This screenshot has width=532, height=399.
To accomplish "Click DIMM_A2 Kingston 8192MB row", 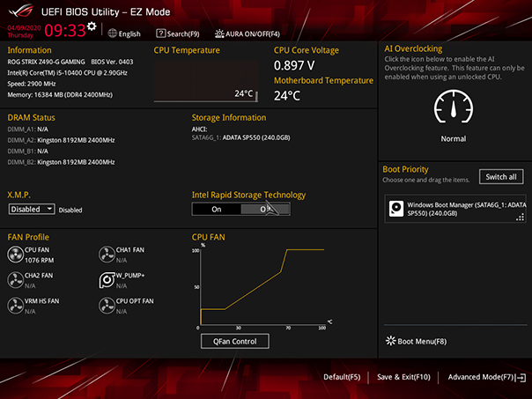I will click(x=61, y=140).
